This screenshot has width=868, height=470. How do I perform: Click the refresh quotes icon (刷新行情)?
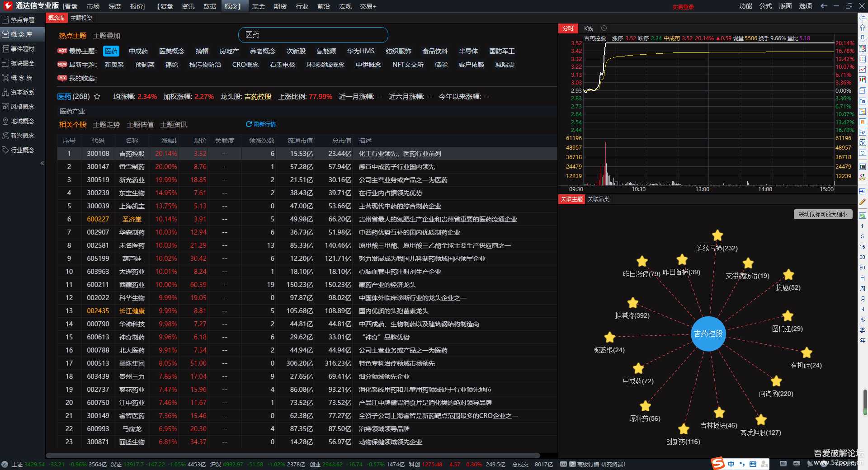pos(249,124)
